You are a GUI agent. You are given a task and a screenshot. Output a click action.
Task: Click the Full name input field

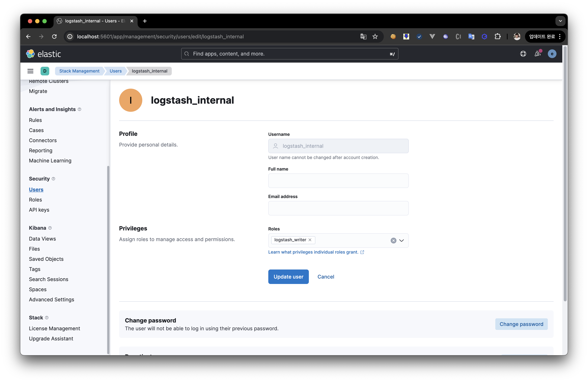tap(338, 181)
